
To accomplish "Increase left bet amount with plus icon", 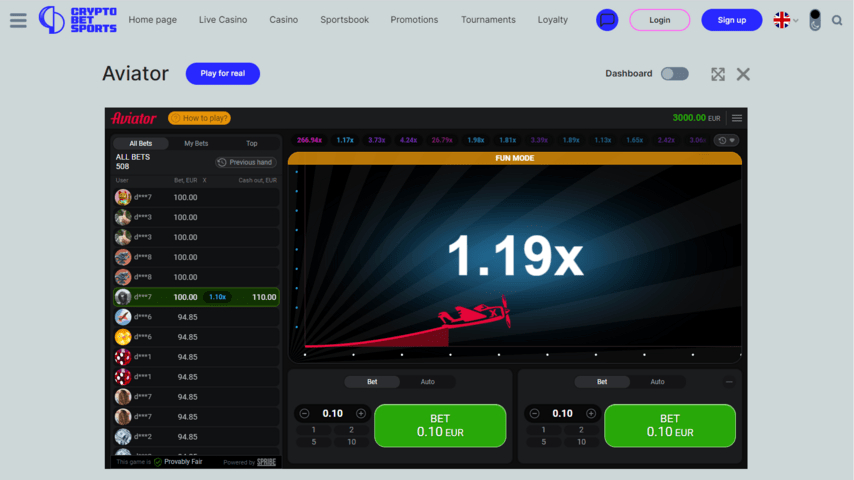I will click(x=361, y=414).
